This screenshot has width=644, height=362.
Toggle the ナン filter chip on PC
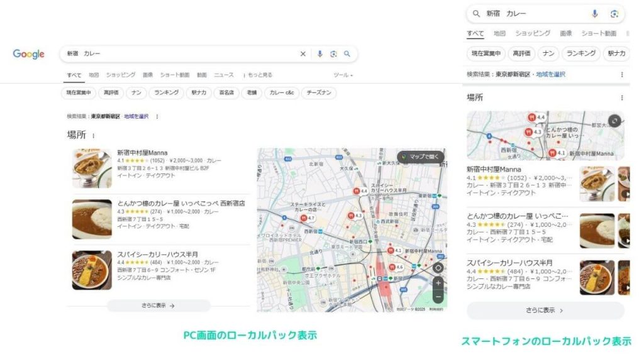(x=136, y=93)
